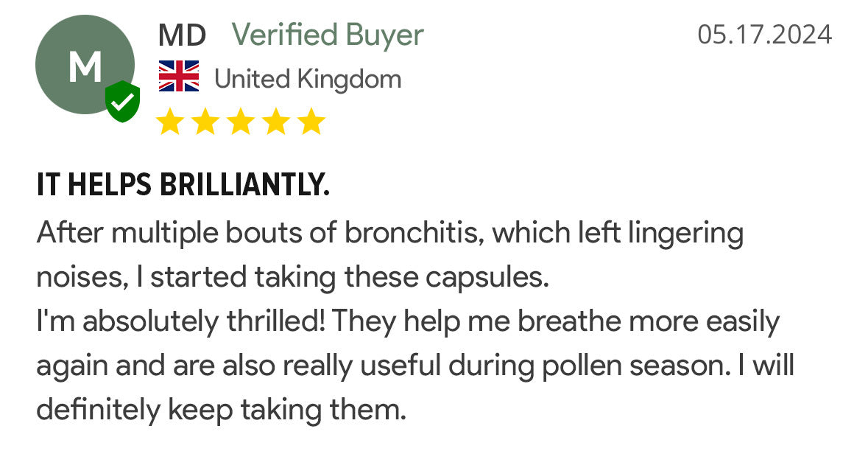Click the line starting "After multiple bouts"
Image resolution: width=868 pixels, height=454 pixels.
(x=389, y=234)
